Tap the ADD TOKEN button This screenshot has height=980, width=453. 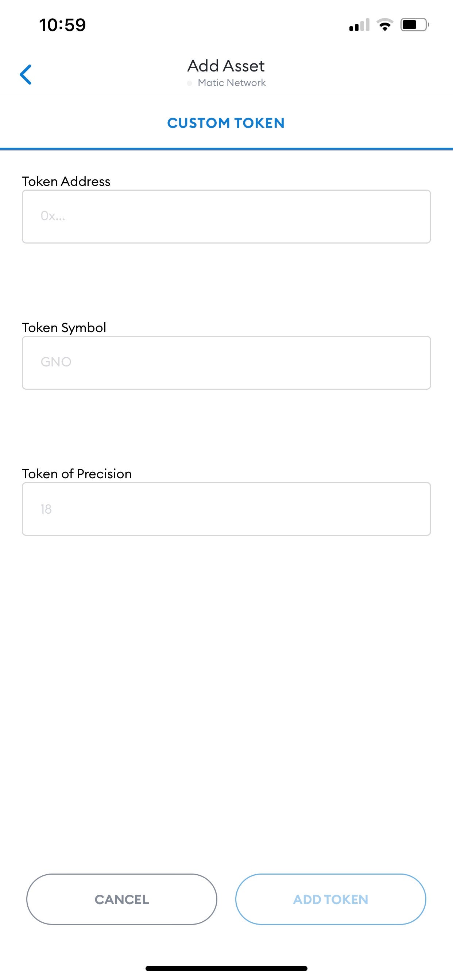[330, 899]
